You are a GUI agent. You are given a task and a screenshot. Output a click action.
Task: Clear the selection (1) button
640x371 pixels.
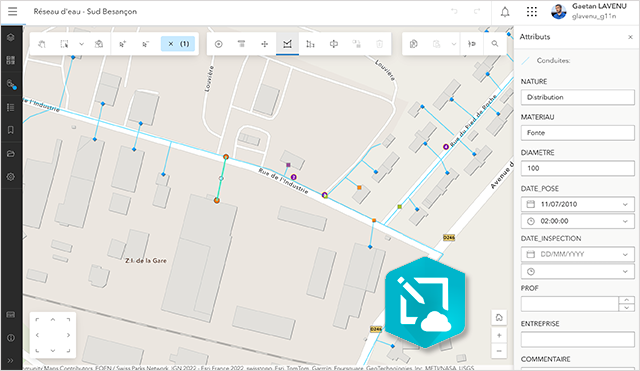178,44
